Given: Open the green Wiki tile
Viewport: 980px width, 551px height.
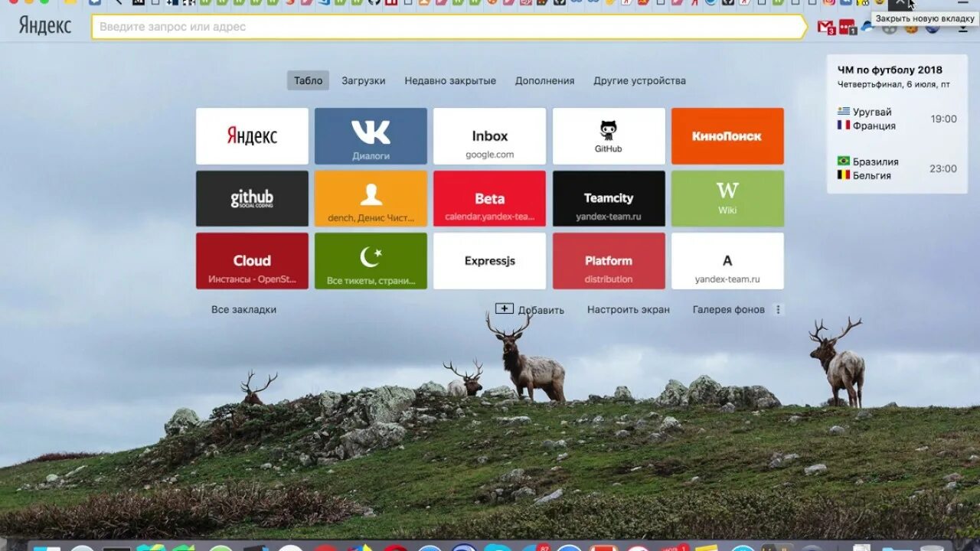Looking at the screenshot, I should click(x=727, y=198).
